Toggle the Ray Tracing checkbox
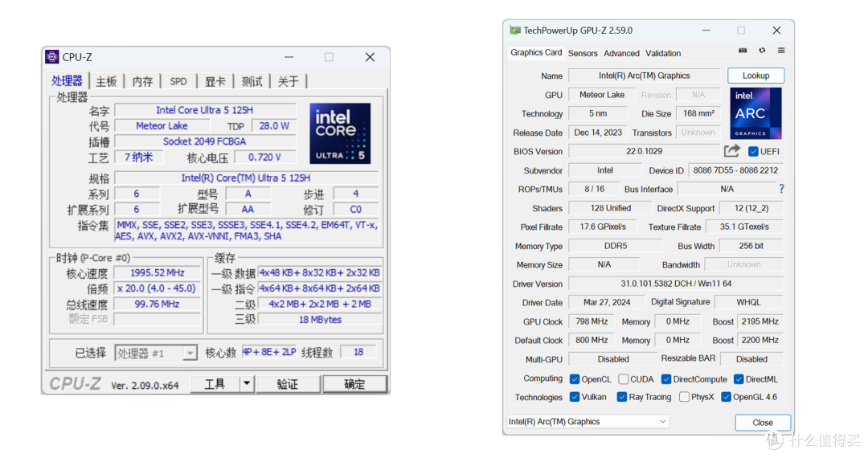The width and height of the screenshot is (868, 458). point(621,397)
